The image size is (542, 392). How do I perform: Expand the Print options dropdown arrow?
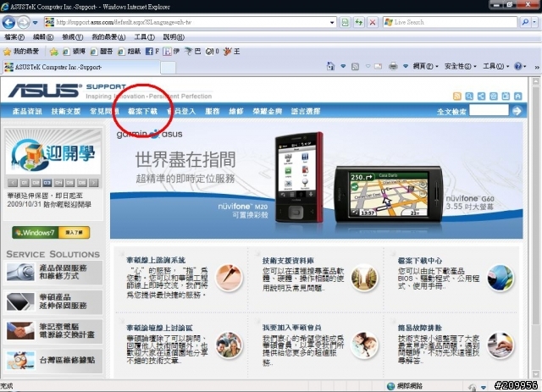406,66
